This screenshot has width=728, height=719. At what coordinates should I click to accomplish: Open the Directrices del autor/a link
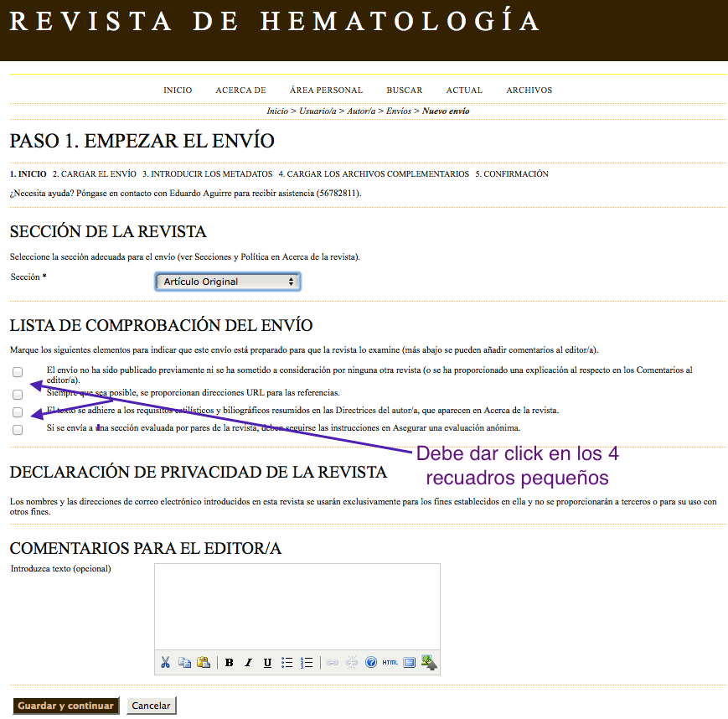376,411
